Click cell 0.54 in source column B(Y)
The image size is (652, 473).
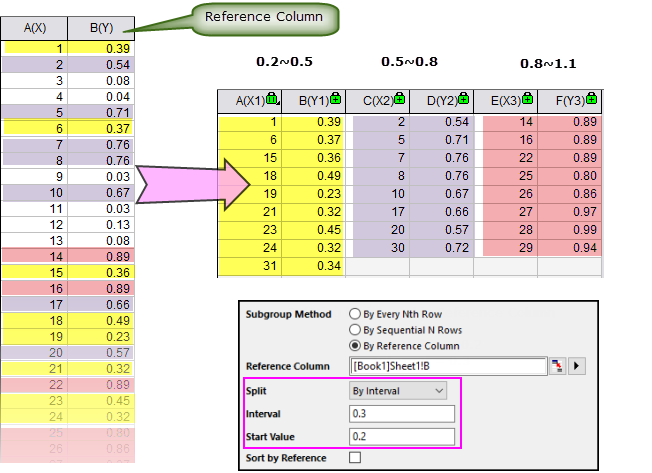(x=101, y=65)
